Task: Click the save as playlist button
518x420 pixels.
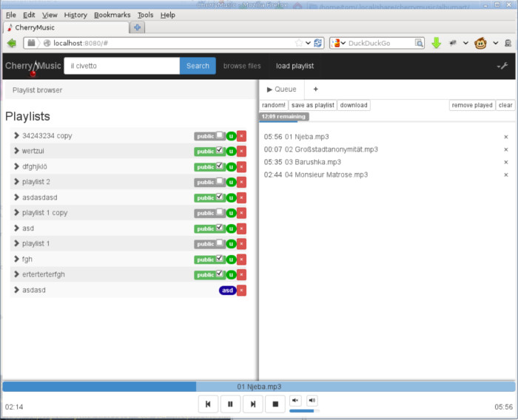Action: click(x=312, y=105)
